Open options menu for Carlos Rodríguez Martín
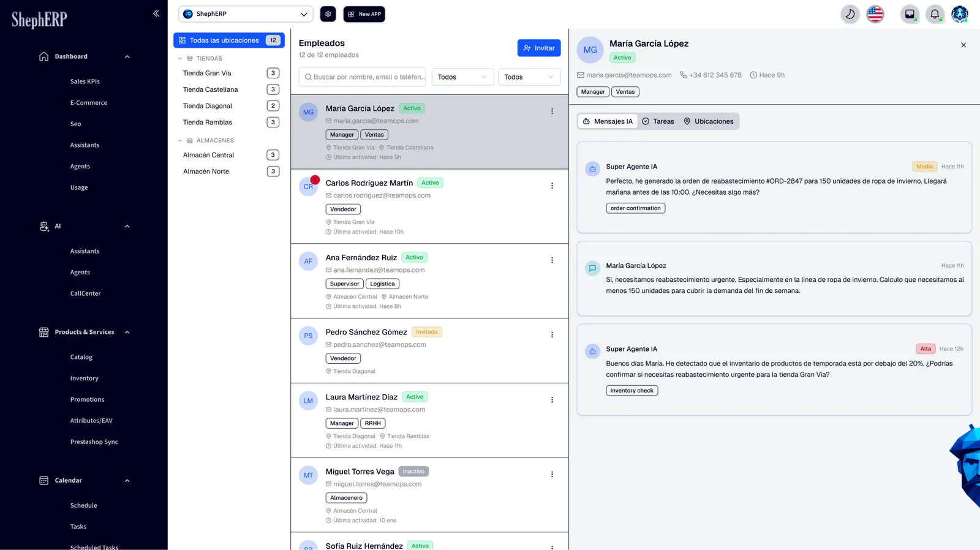 [552, 186]
